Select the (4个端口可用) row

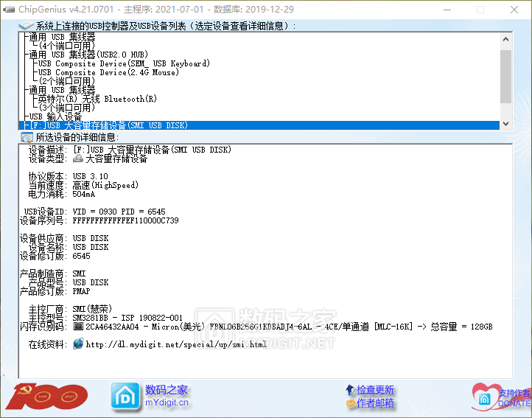[67, 46]
